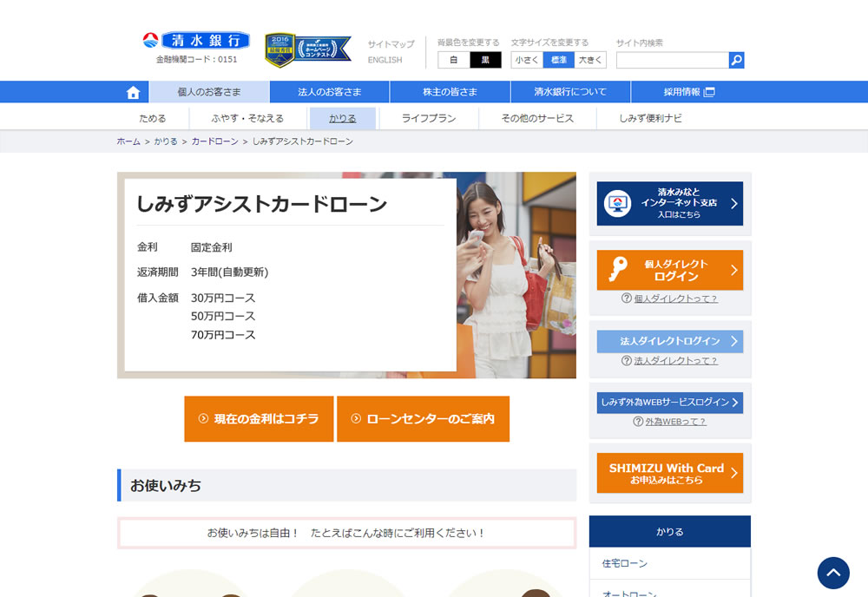Click the SHIMIZU With Card application banner
Image resolution: width=868 pixels, height=597 pixels.
click(670, 473)
